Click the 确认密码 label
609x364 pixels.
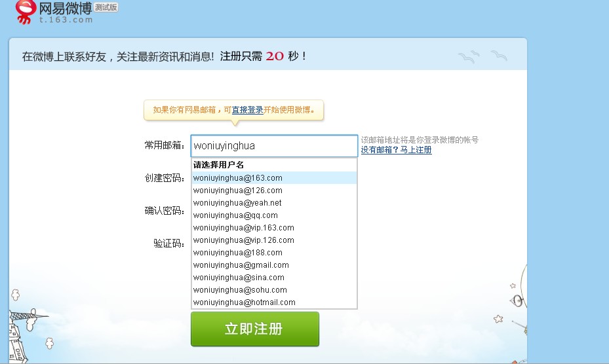[165, 210]
